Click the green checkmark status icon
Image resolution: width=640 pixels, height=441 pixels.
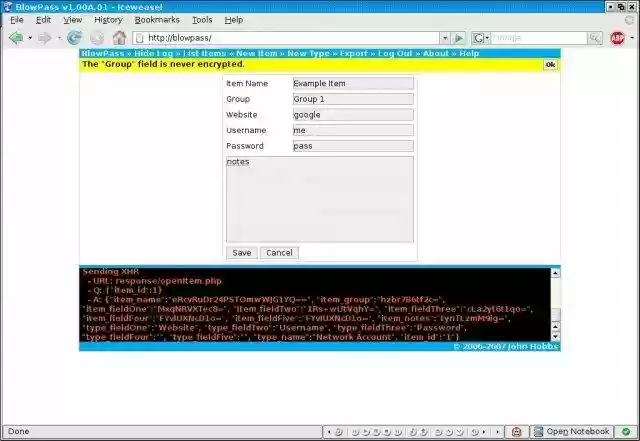pyautogui.click(x=626, y=431)
